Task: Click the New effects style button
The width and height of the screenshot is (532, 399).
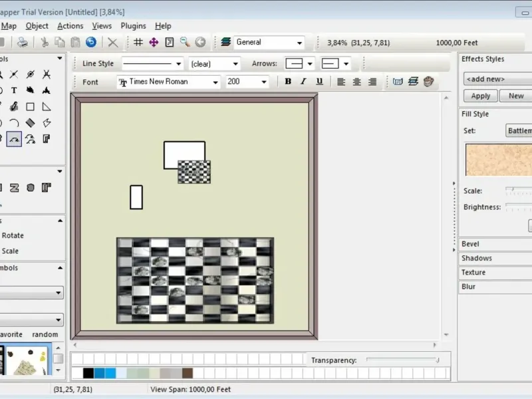Action: coord(516,96)
